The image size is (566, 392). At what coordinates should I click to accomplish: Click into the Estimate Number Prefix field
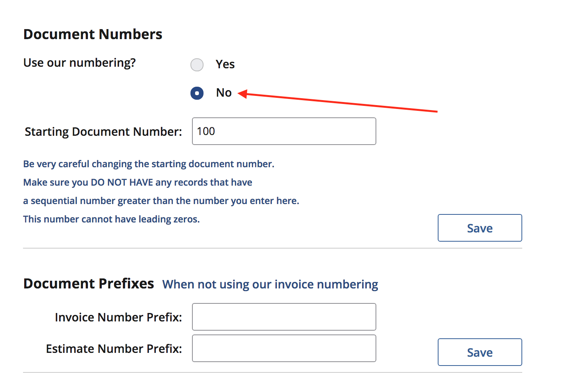click(284, 348)
